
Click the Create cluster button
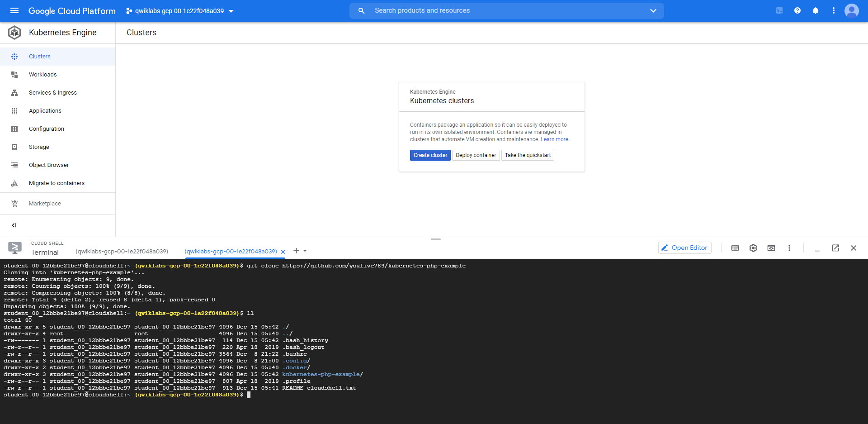(430, 155)
